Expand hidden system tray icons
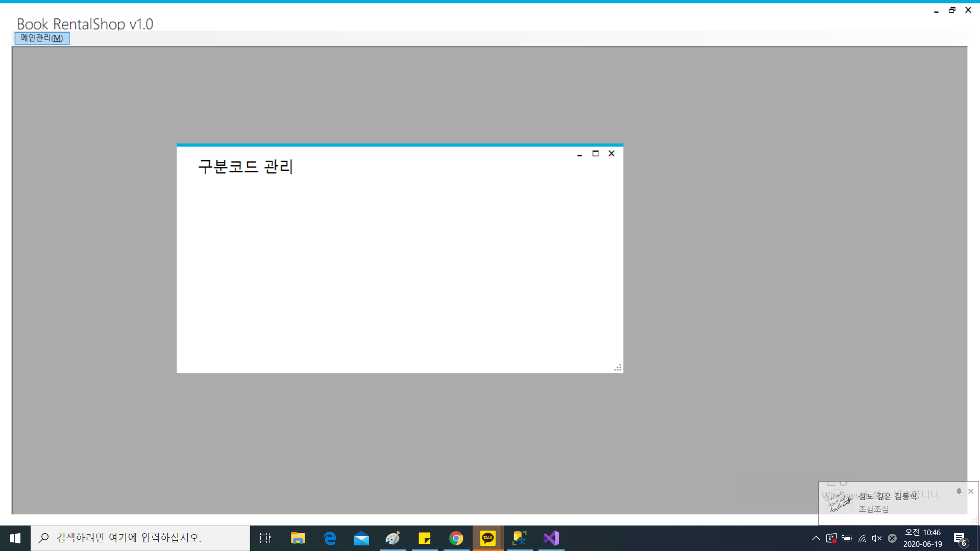980x551 pixels. point(816,538)
